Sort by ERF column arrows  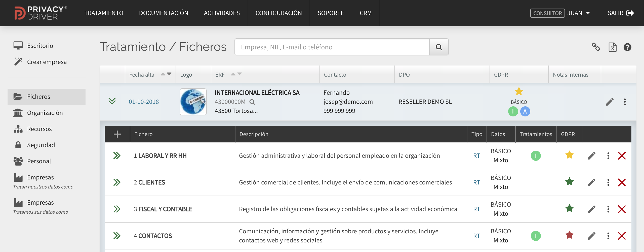(236, 74)
